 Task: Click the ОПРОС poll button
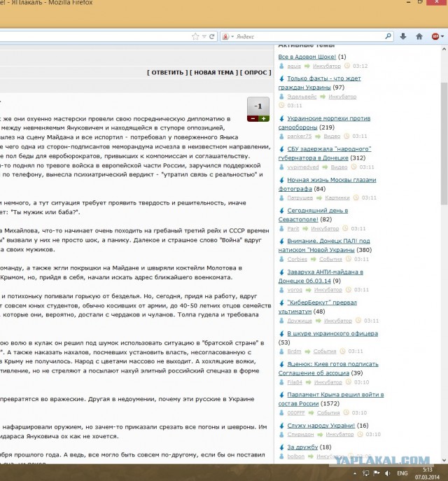click(255, 73)
